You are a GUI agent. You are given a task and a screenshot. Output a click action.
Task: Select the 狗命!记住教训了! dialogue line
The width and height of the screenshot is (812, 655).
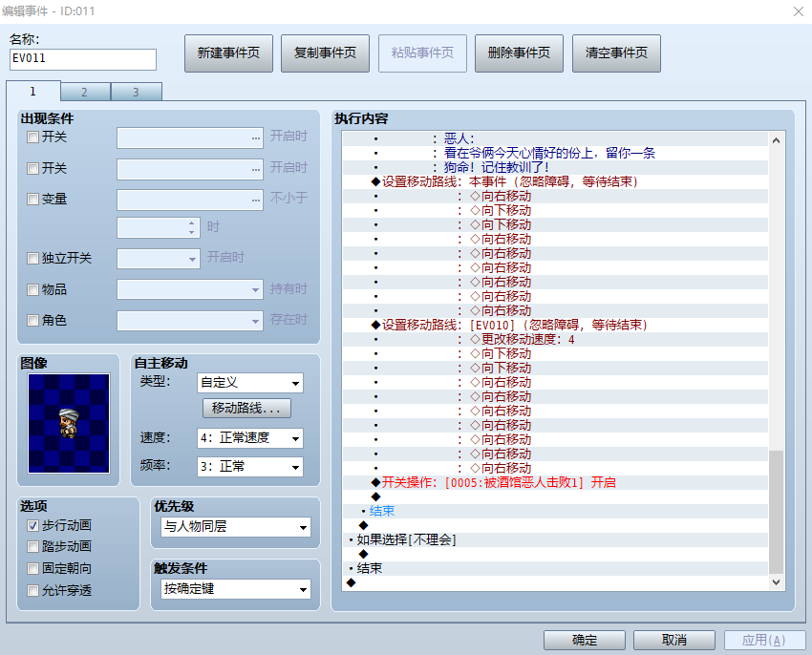(555, 167)
